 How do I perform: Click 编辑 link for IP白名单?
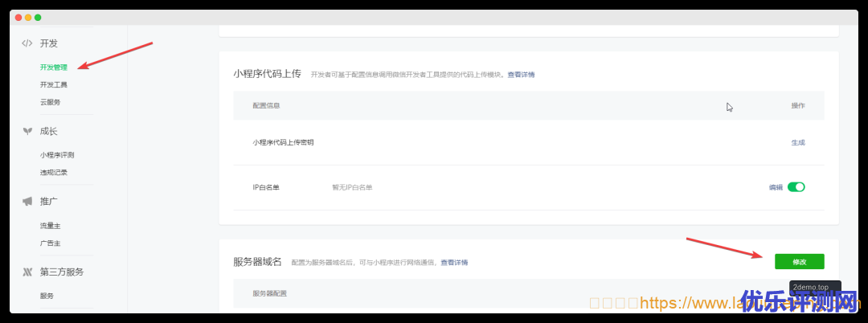(775, 187)
